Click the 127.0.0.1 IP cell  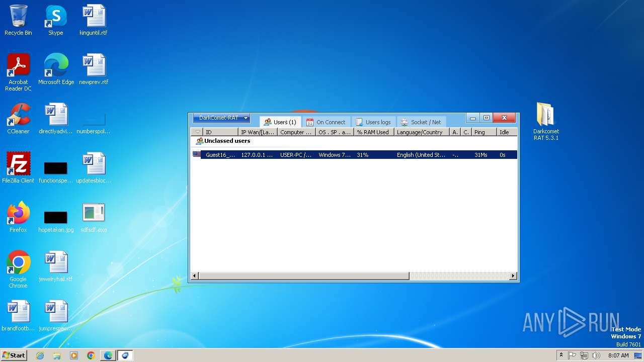[x=257, y=155]
